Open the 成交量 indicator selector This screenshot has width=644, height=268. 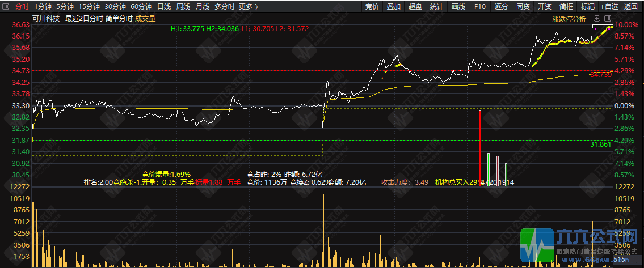[x=145, y=19]
